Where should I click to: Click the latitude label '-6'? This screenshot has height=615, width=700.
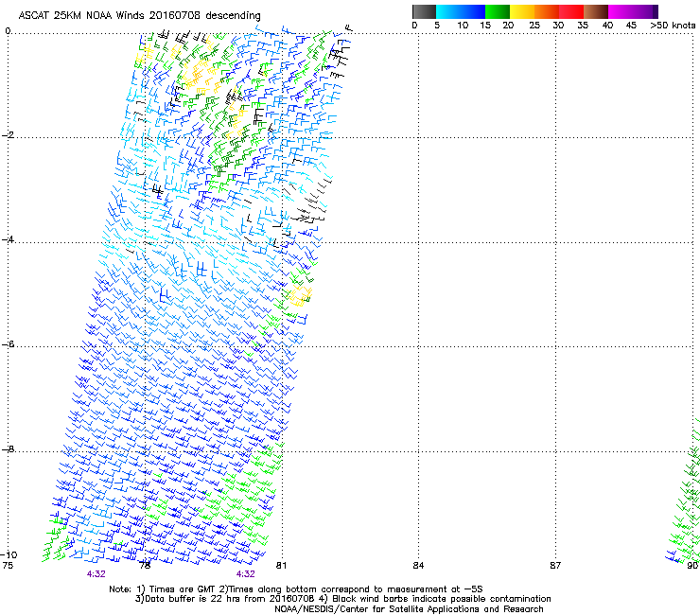pos(8,343)
